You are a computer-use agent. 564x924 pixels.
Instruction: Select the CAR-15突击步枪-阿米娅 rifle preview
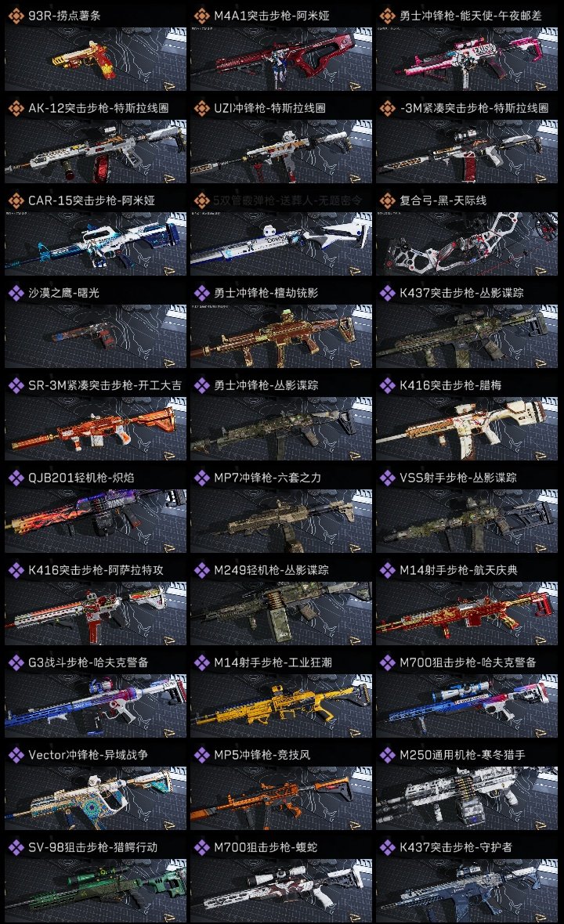(96, 244)
